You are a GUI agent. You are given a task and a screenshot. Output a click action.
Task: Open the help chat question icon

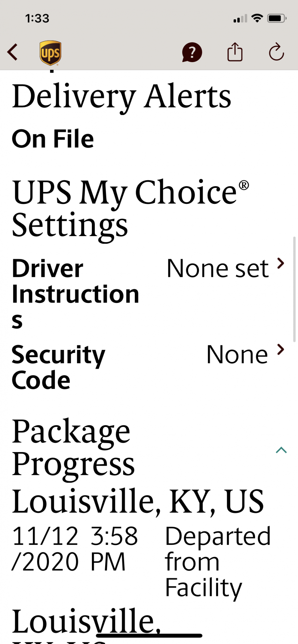tap(192, 52)
